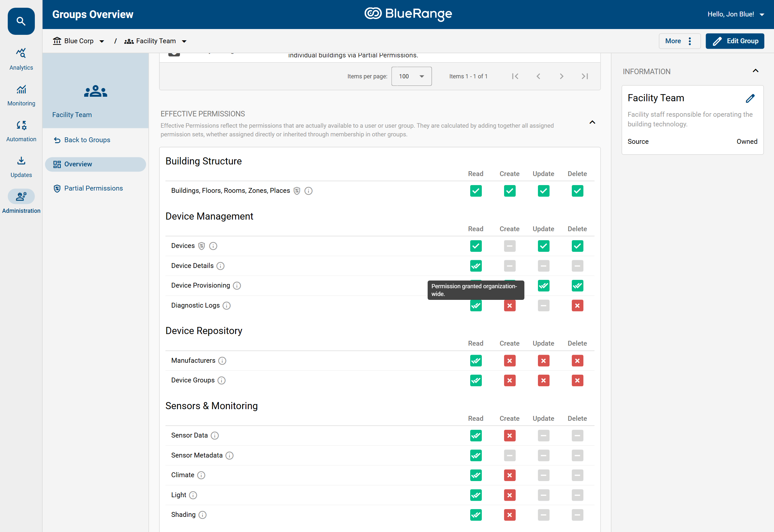Click the Device Repository heading
Viewport: 774px width, 532px height.
[x=204, y=331]
